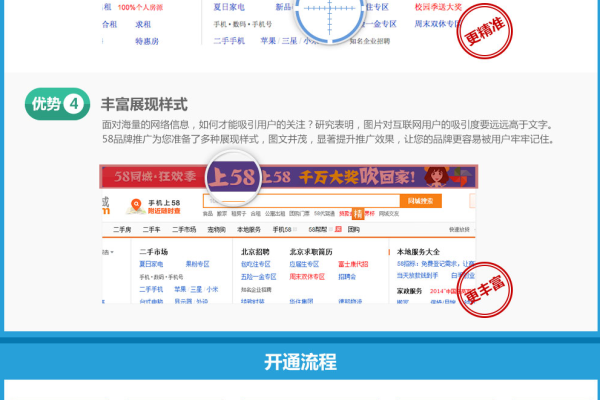This screenshot has height=400, width=600.
Task: Click the 搬家 hot search keyword
Action: click(222, 214)
